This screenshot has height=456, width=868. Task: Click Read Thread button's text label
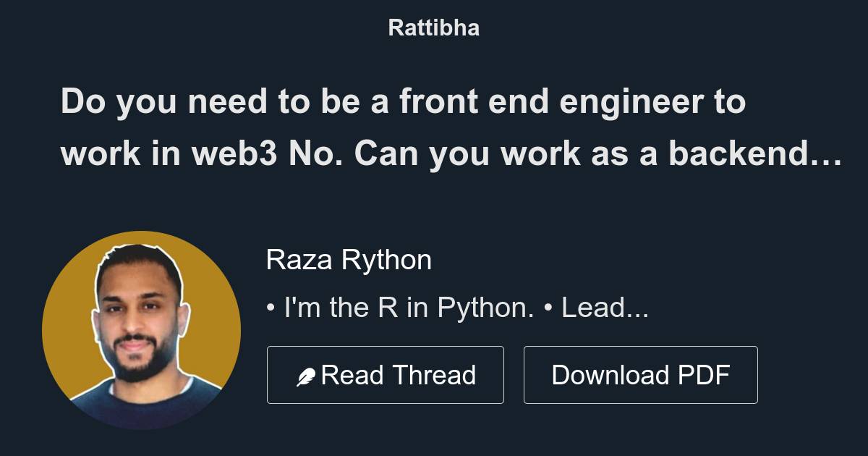(399, 374)
